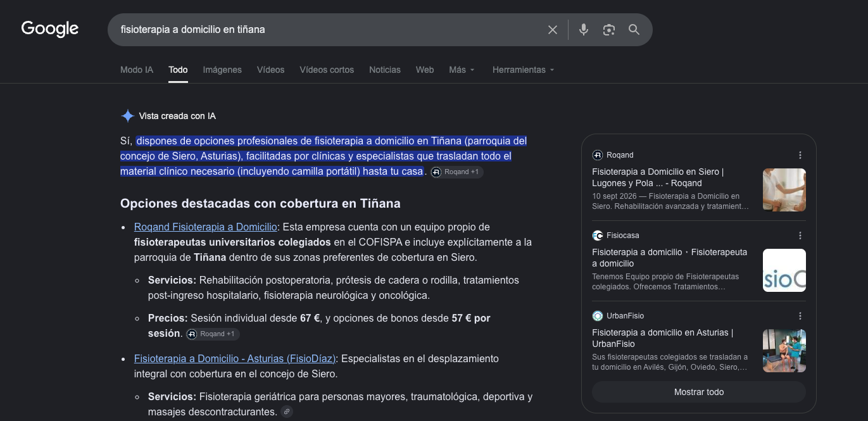Click the link icon after masajes descontracturantes
The width and height of the screenshot is (868, 421).
[287, 412]
